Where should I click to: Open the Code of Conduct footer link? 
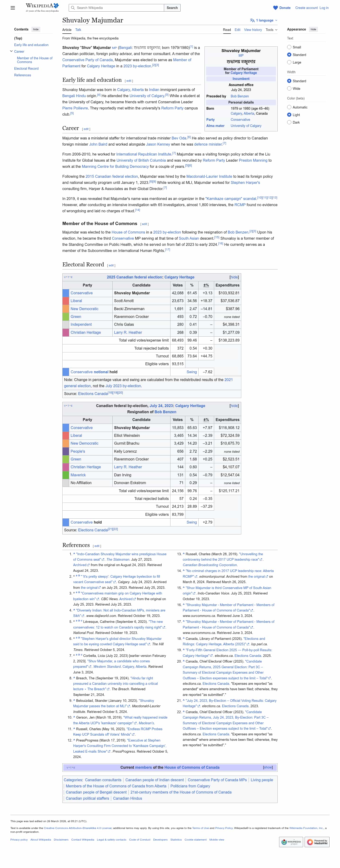140,840
